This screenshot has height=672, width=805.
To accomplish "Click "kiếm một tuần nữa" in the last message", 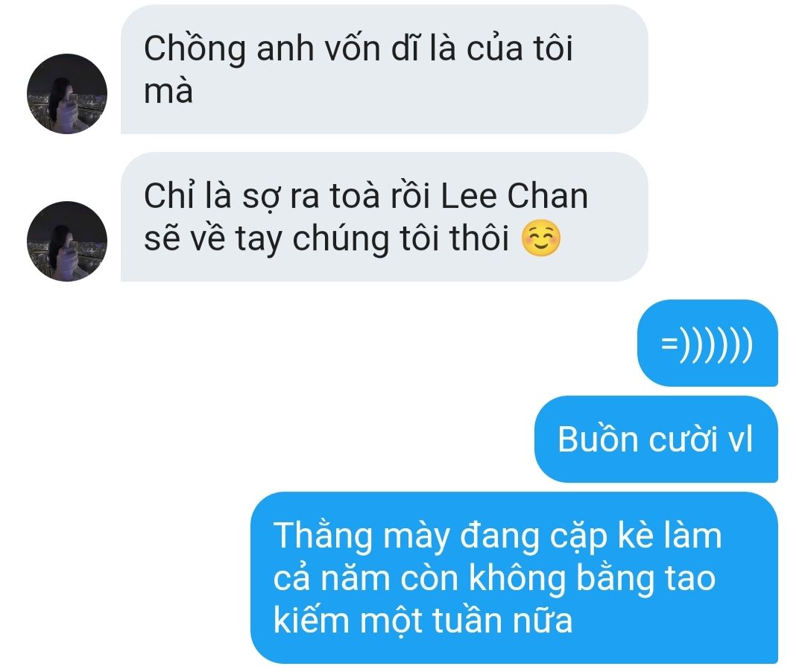I will [x=423, y=621].
